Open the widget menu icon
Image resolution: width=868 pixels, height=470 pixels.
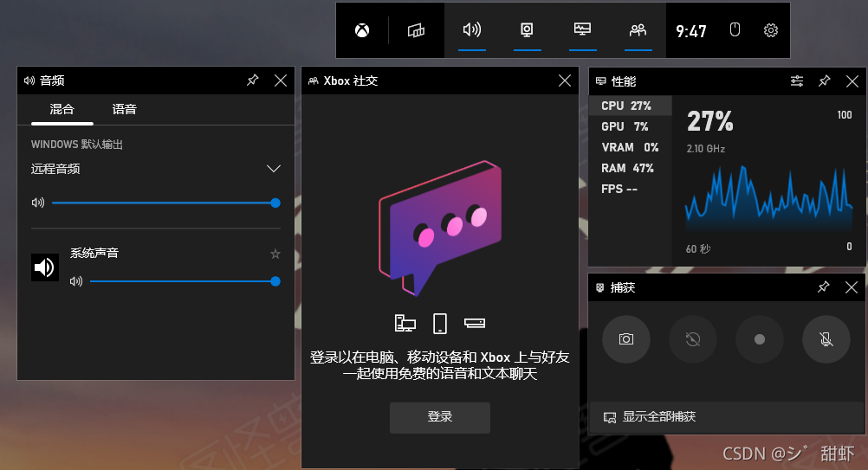pos(417,30)
